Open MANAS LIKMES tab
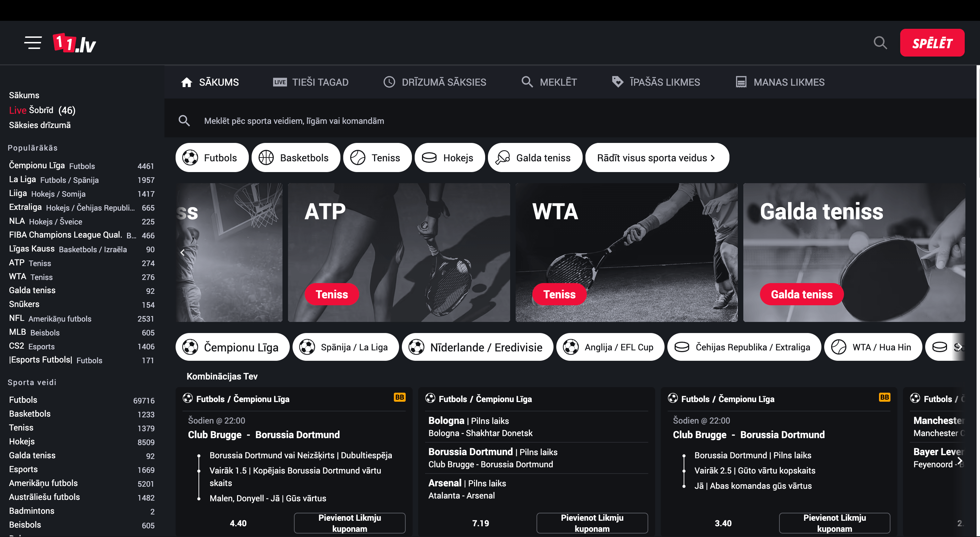Screen dimensions: 980x537 pyautogui.click(x=780, y=82)
